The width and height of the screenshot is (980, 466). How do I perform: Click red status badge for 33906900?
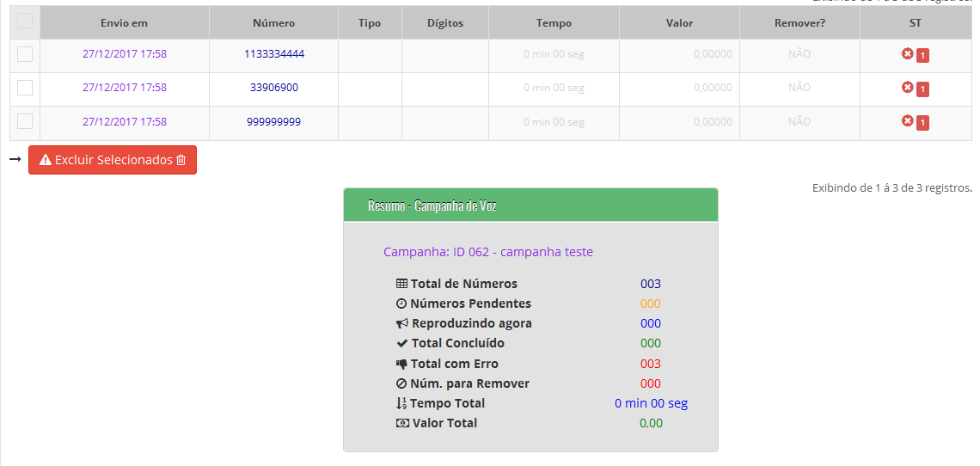[x=922, y=89]
